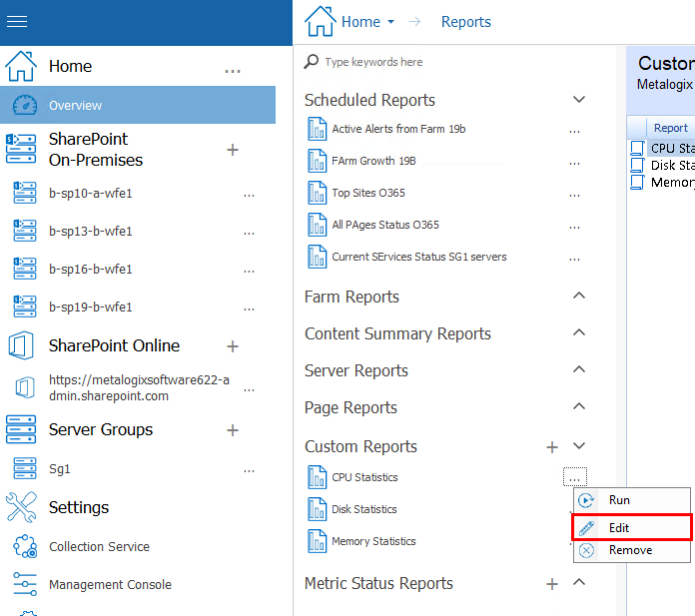Image resolution: width=695 pixels, height=616 pixels.
Task: Click the SharePoint Online icon
Action: tap(21, 346)
